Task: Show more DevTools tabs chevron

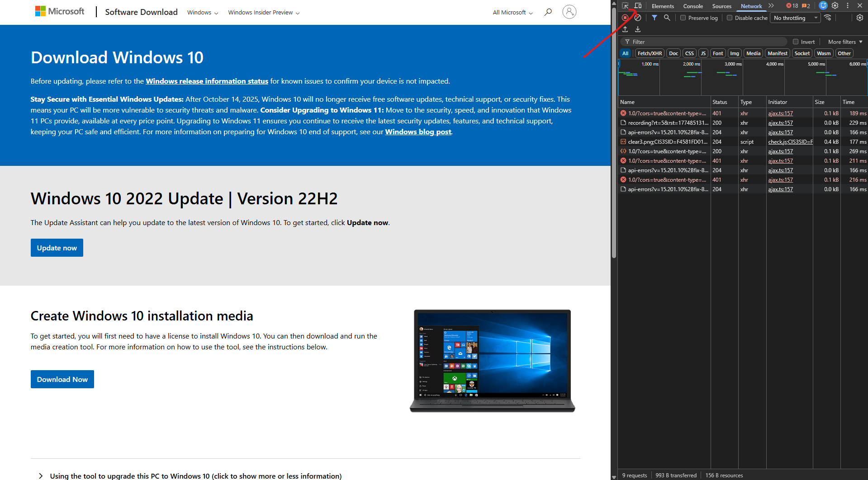Action: (x=771, y=6)
